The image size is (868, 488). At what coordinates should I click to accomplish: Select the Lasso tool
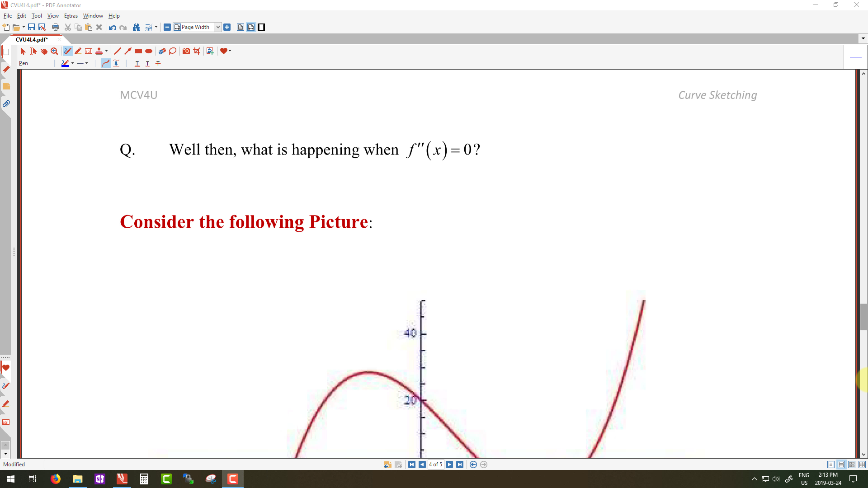tap(173, 51)
